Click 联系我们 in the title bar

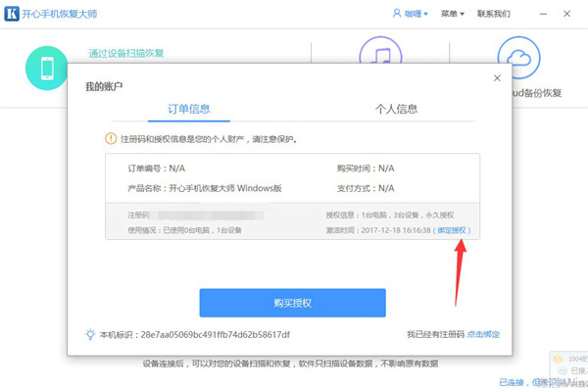click(x=494, y=14)
